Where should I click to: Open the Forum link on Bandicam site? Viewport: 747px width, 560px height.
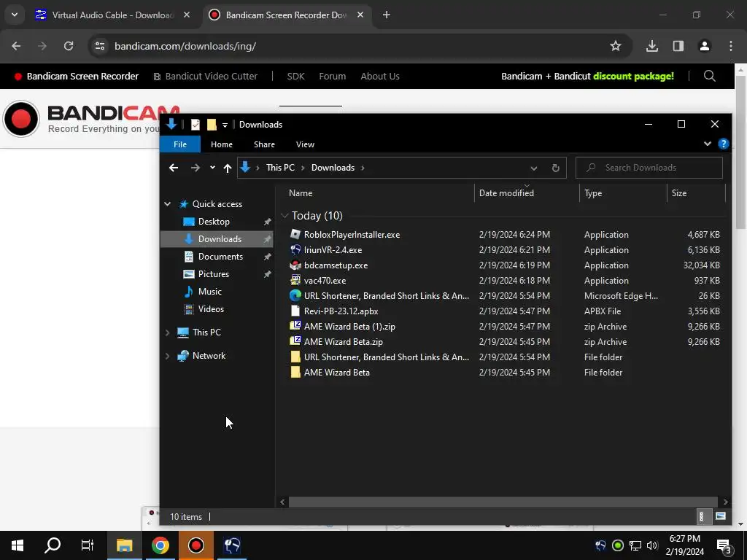coord(333,76)
